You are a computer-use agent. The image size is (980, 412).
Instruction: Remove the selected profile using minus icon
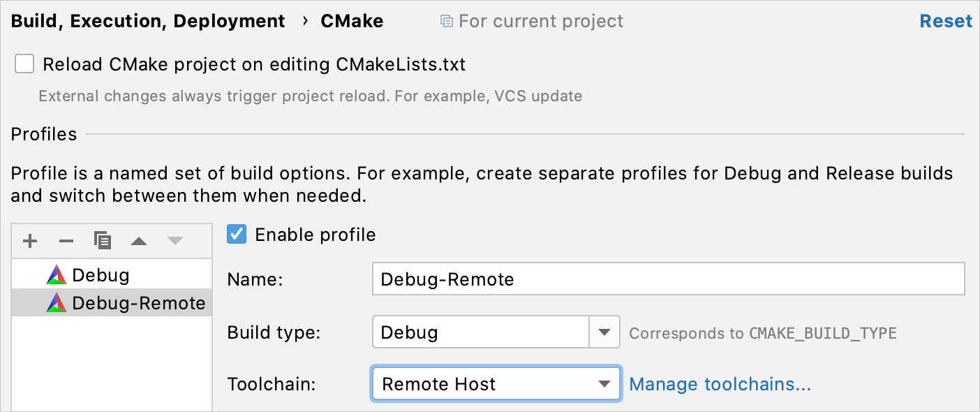coord(66,241)
